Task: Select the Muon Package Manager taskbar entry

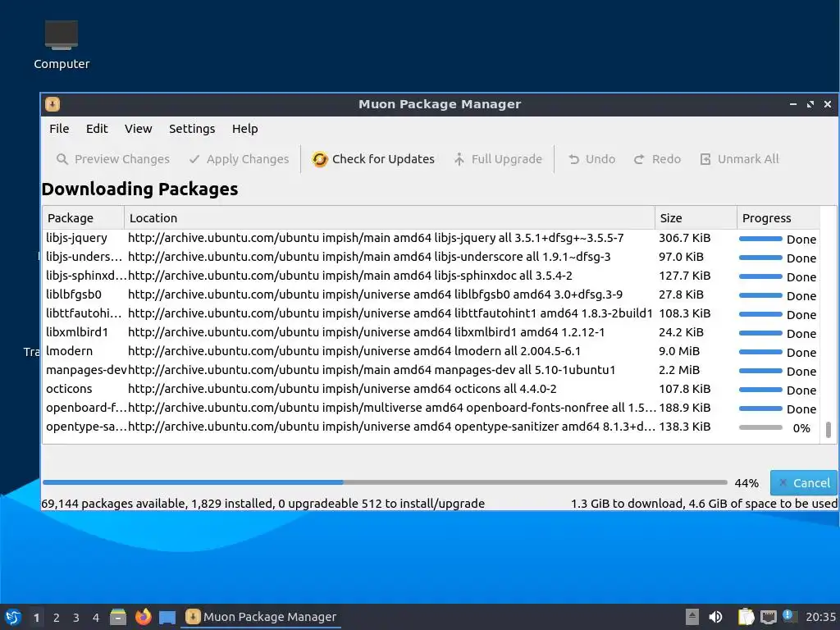Action: (x=261, y=617)
